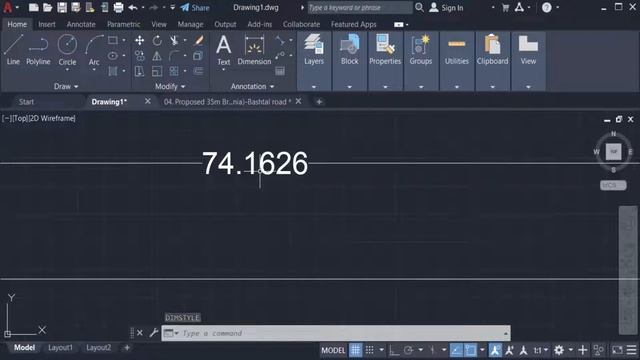Screen dimensions: 640x360
Task: Select the Erase tool
Action: [199, 40]
